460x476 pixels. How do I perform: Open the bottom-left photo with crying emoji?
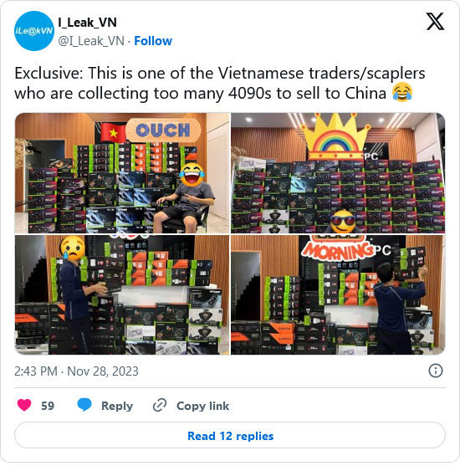(123, 294)
